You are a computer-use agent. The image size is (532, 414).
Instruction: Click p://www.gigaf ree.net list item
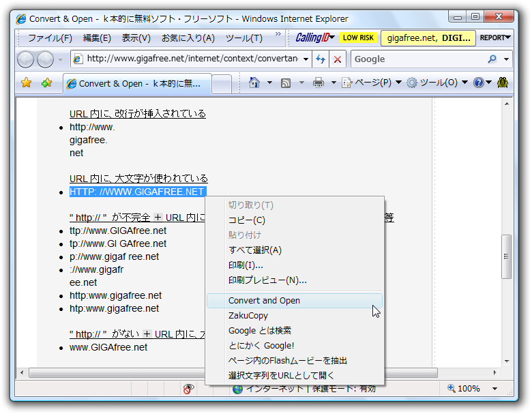[x=114, y=257]
